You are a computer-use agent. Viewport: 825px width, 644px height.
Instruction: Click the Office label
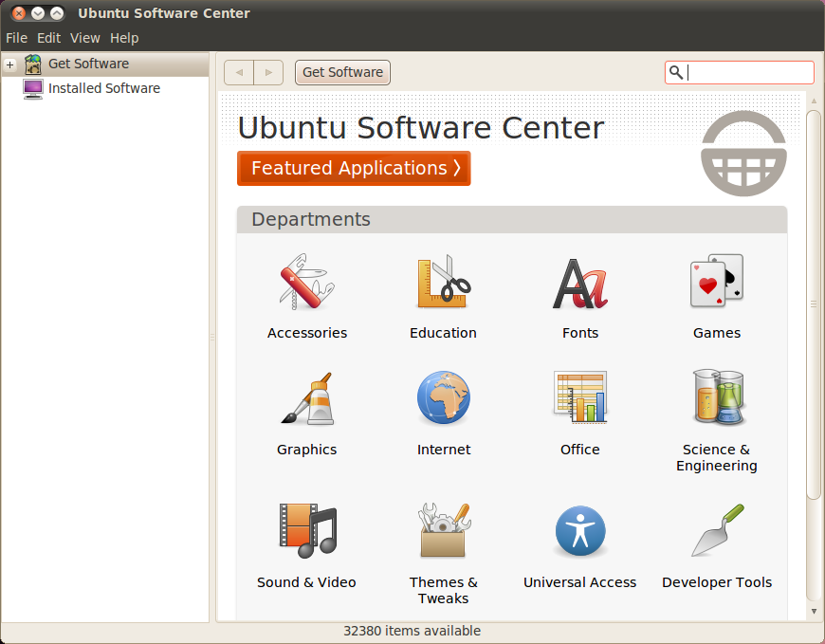pos(579,450)
